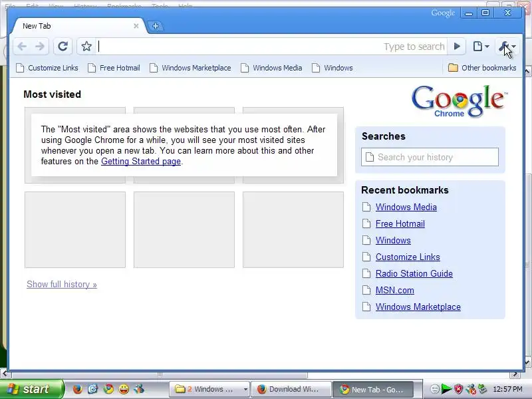Click the 12:57 PM system clock

pyautogui.click(x=507, y=389)
